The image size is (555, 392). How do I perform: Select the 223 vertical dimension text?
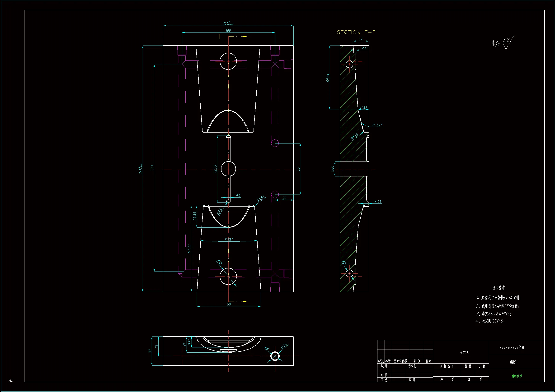(x=152, y=168)
